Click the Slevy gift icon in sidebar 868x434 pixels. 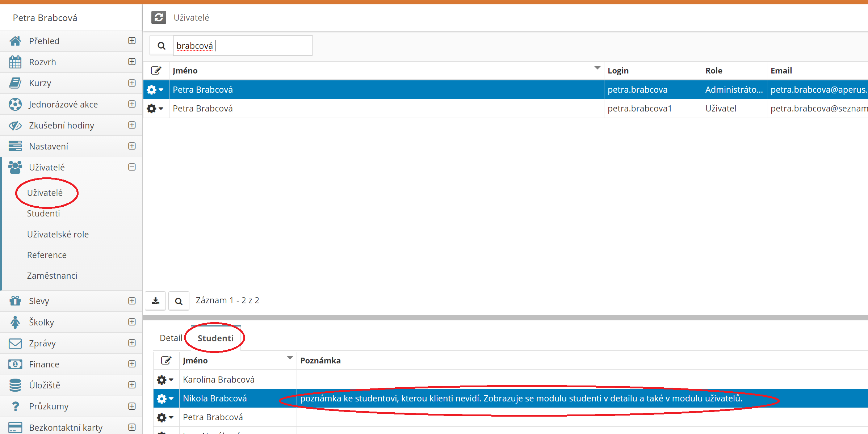15,301
